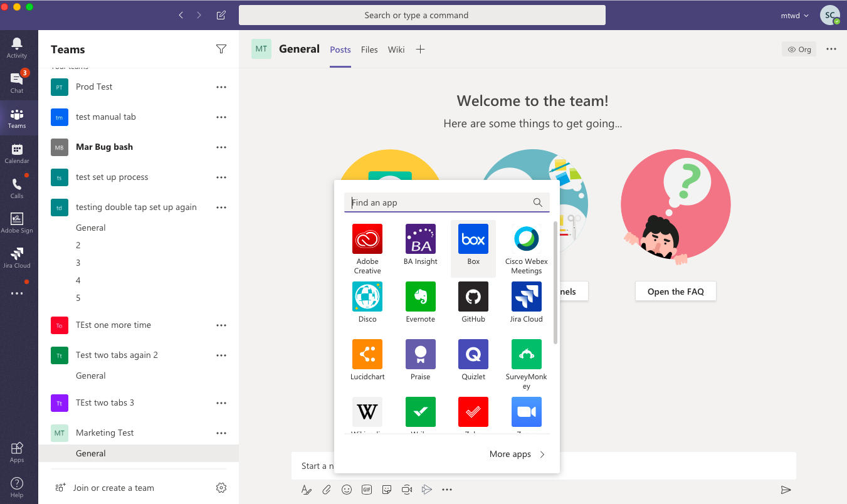Open Adobe Sign in the sidebar
The height and width of the screenshot is (504, 847).
point(17,223)
